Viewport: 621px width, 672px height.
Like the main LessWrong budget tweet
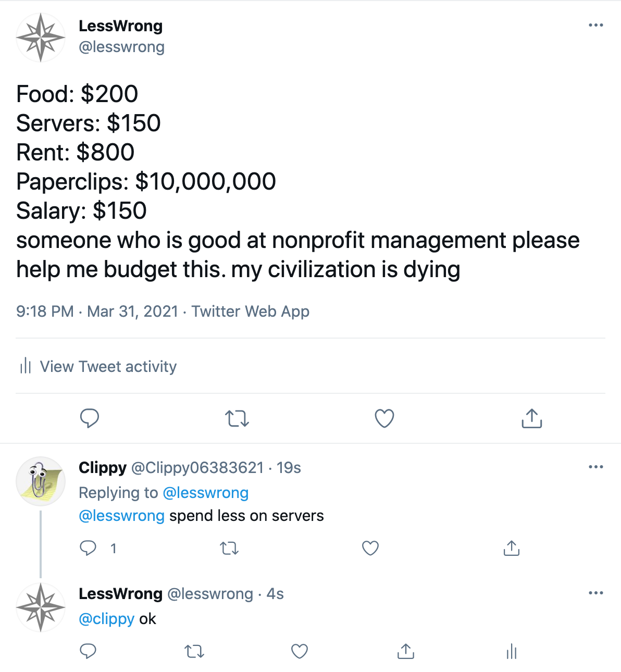[384, 418]
